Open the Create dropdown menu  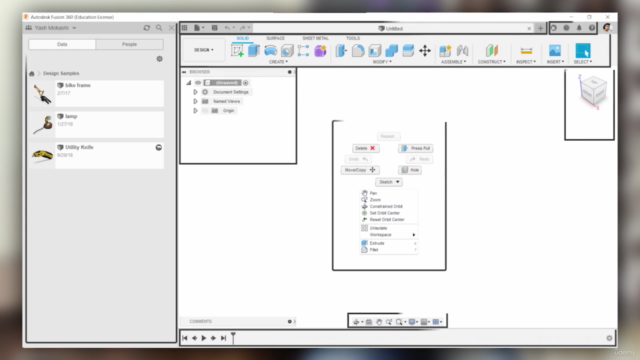(x=278, y=62)
